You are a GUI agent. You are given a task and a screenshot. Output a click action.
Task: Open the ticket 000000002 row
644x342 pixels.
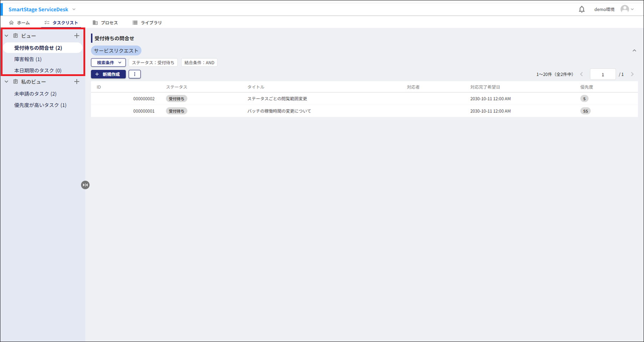(277, 99)
